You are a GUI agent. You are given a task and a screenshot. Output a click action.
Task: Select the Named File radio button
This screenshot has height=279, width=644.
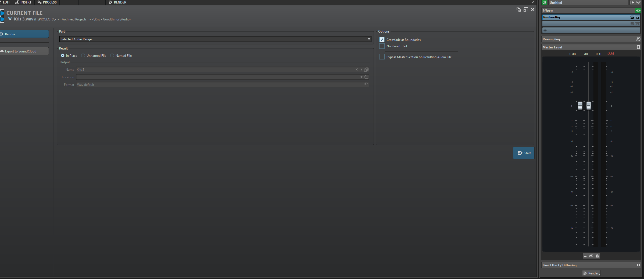click(x=112, y=55)
